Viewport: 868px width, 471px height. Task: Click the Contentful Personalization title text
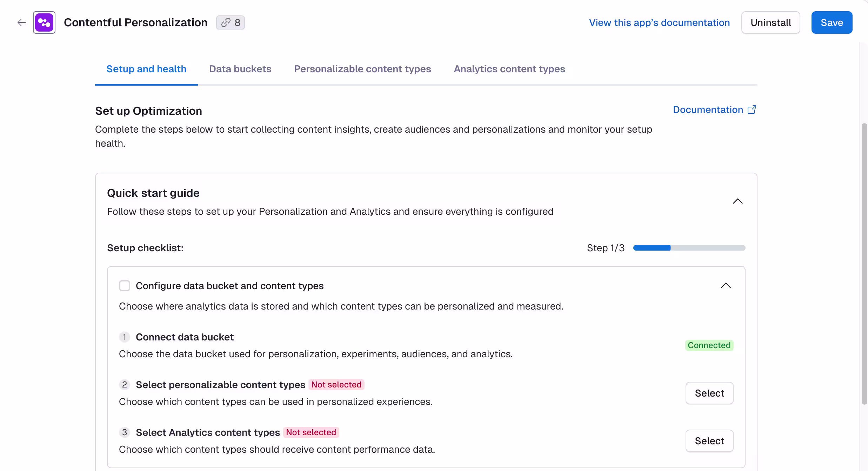pyautogui.click(x=136, y=22)
